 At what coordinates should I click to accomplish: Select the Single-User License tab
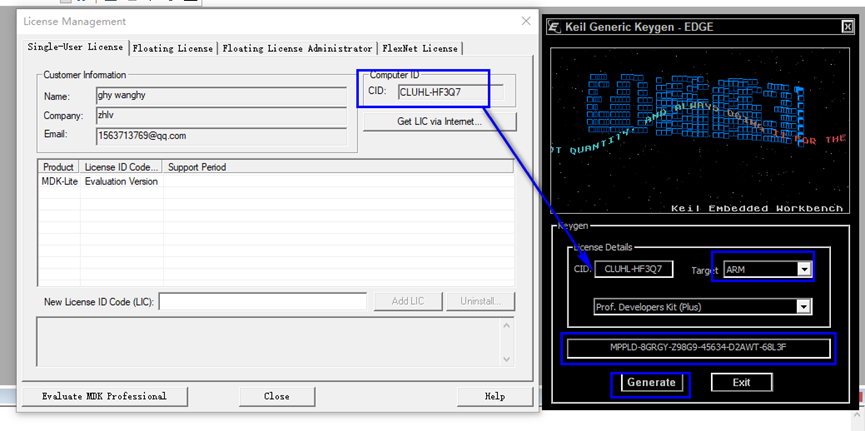coord(75,47)
